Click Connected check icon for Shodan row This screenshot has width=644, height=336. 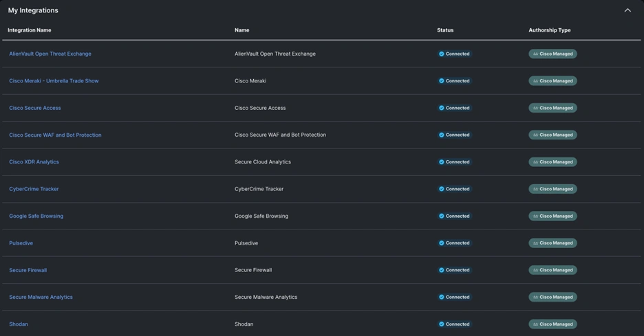pyautogui.click(x=442, y=324)
